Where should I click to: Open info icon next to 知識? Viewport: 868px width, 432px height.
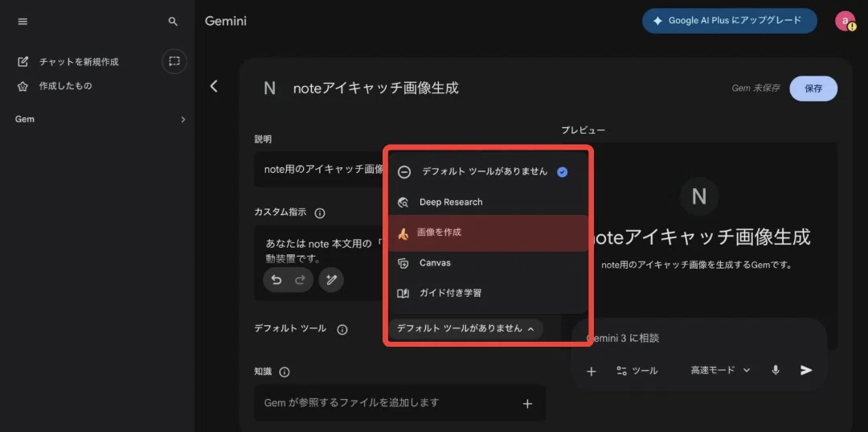point(285,372)
